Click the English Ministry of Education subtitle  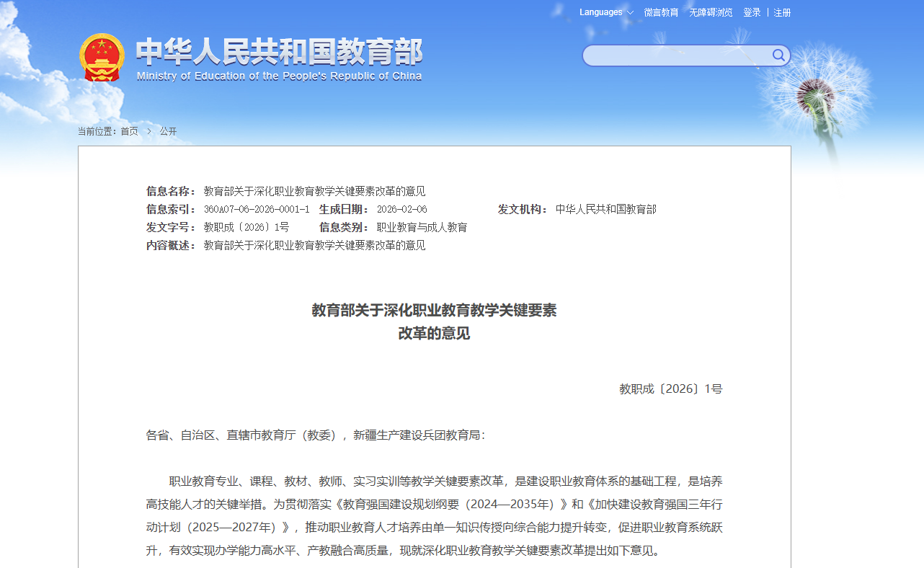(279, 76)
